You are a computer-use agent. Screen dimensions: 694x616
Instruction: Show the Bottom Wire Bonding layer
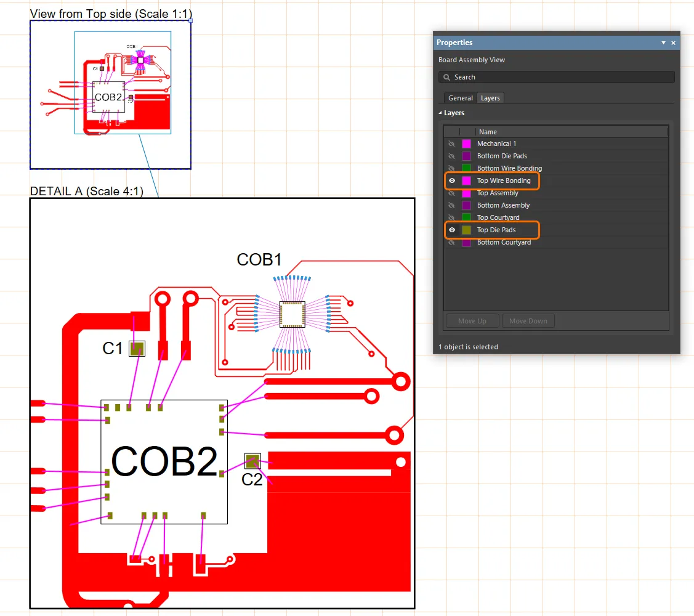click(452, 168)
